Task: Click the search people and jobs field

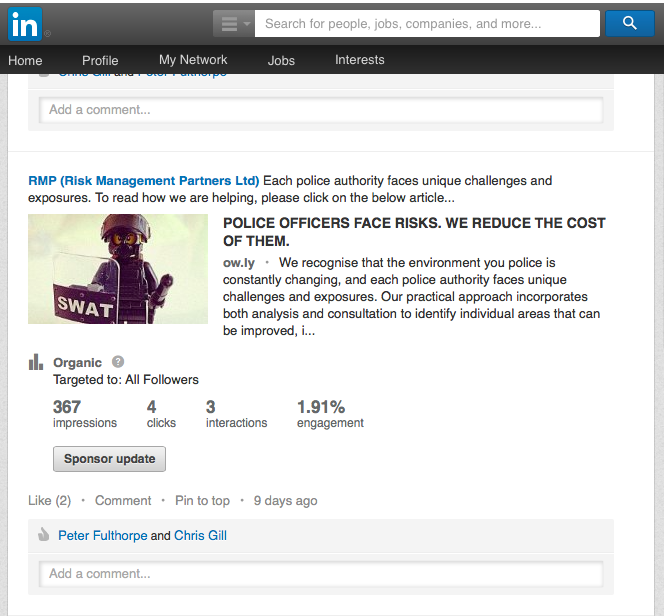Action: click(x=427, y=24)
